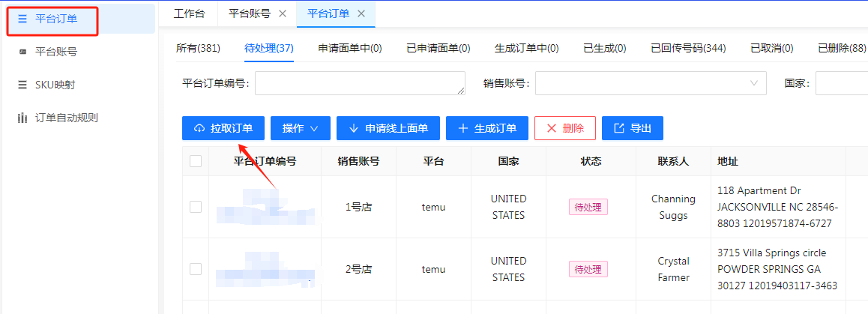Close the 平台订单 tab with its X icon
This screenshot has height=314, width=868.
pyautogui.click(x=361, y=13)
